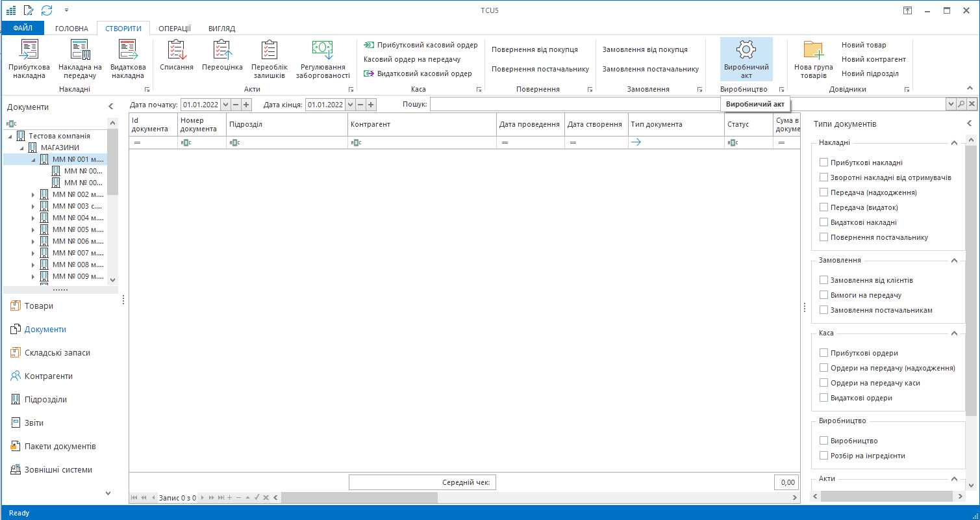Increment Дата початку with plus button
The width and height of the screenshot is (980, 520).
pyautogui.click(x=246, y=104)
